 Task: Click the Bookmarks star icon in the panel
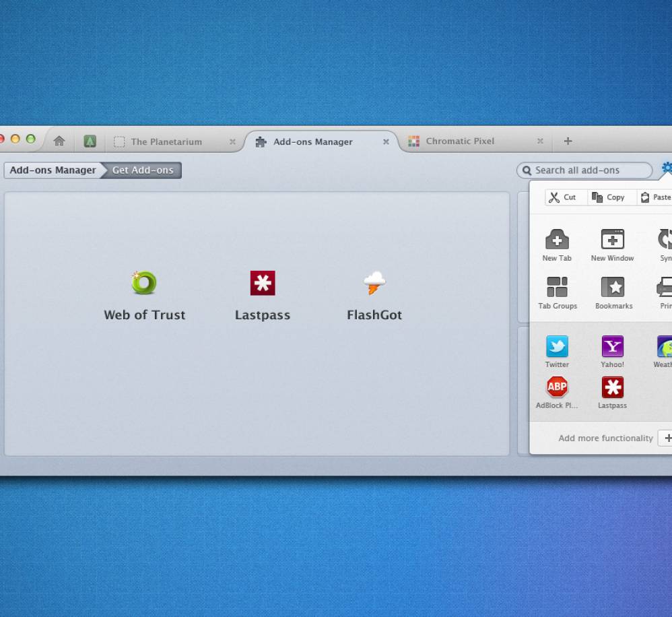point(613,288)
